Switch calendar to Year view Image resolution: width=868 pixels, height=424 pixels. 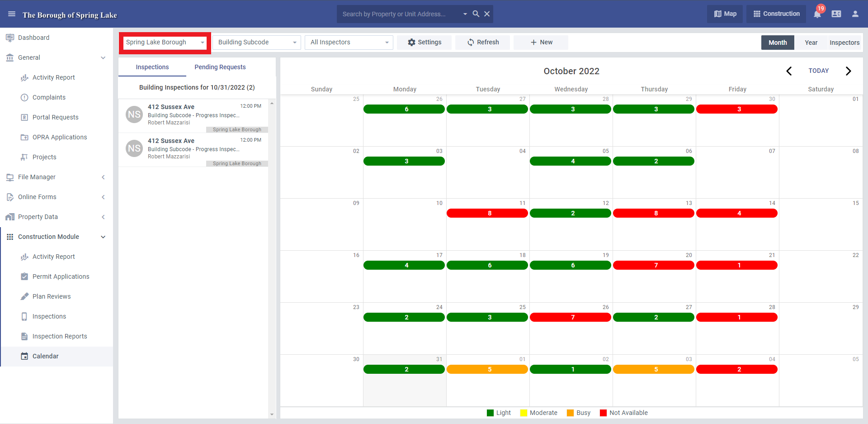click(x=811, y=43)
